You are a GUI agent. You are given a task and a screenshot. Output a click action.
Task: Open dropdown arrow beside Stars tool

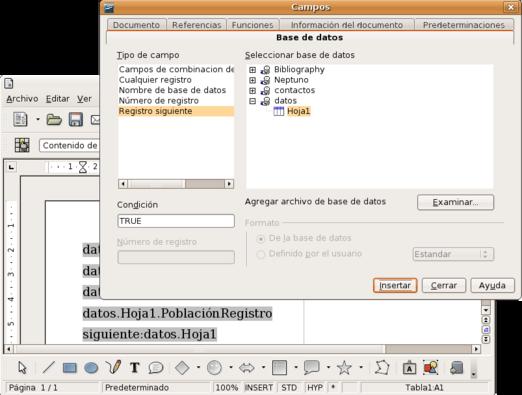point(361,368)
